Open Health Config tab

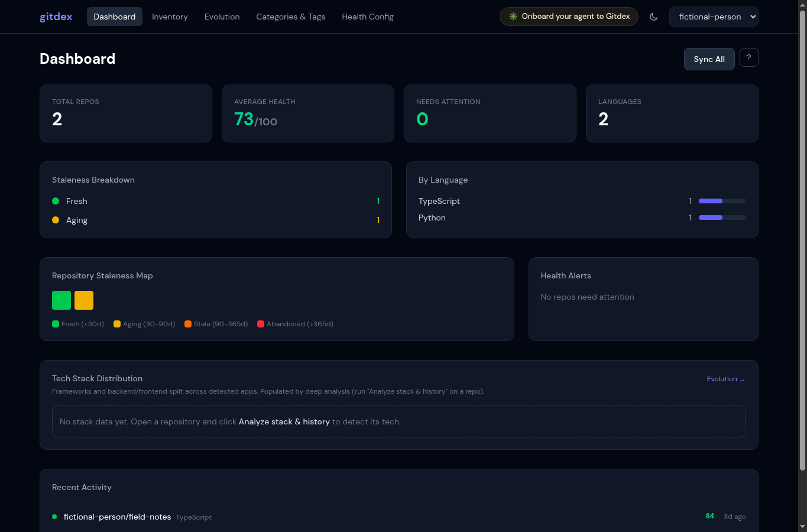(368, 17)
